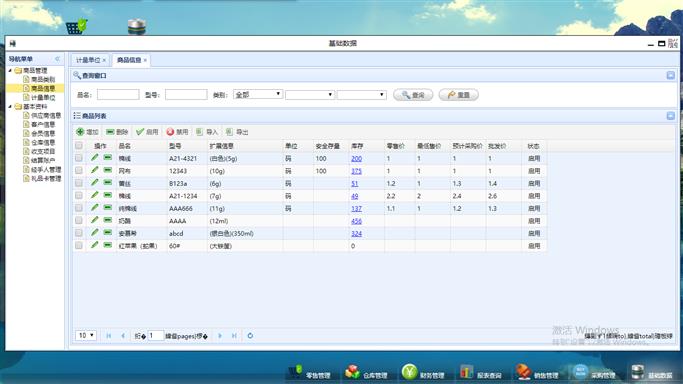Tick the select-all checkbox in the table header
The height and width of the screenshot is (384, 683).
(x=79, y=145)
